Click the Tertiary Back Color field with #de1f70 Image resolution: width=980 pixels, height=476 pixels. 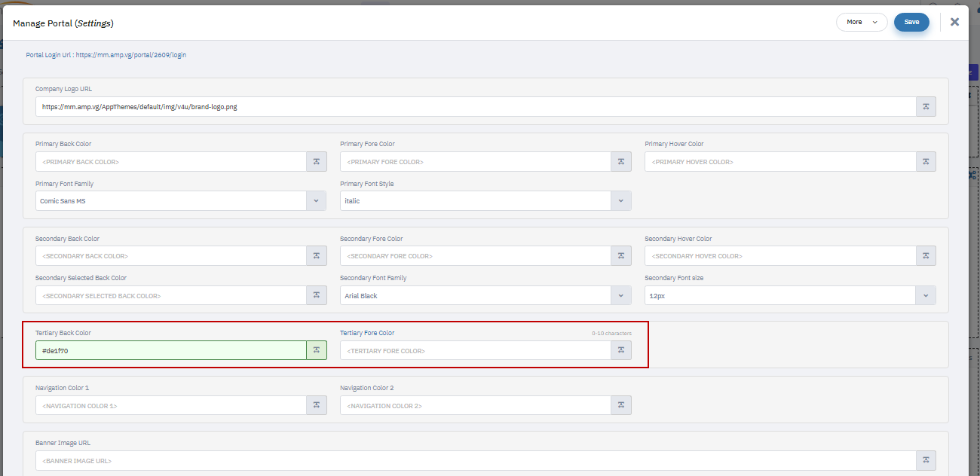[171, 350]
